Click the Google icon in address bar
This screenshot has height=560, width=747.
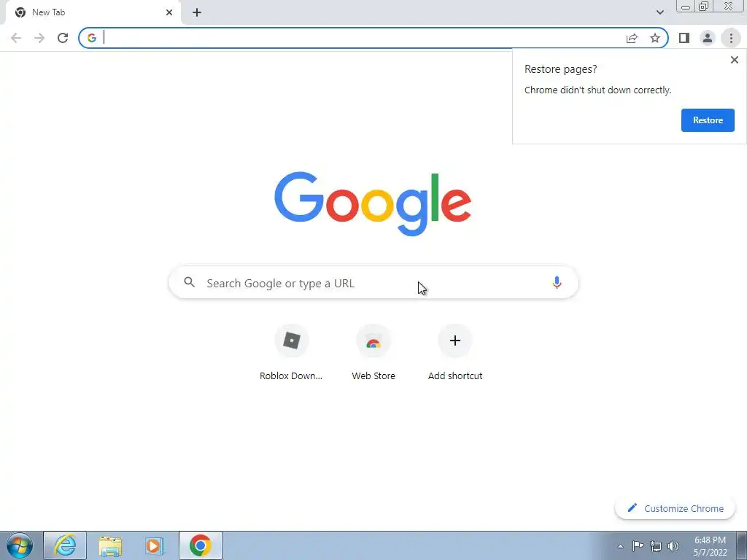(92, 38)
